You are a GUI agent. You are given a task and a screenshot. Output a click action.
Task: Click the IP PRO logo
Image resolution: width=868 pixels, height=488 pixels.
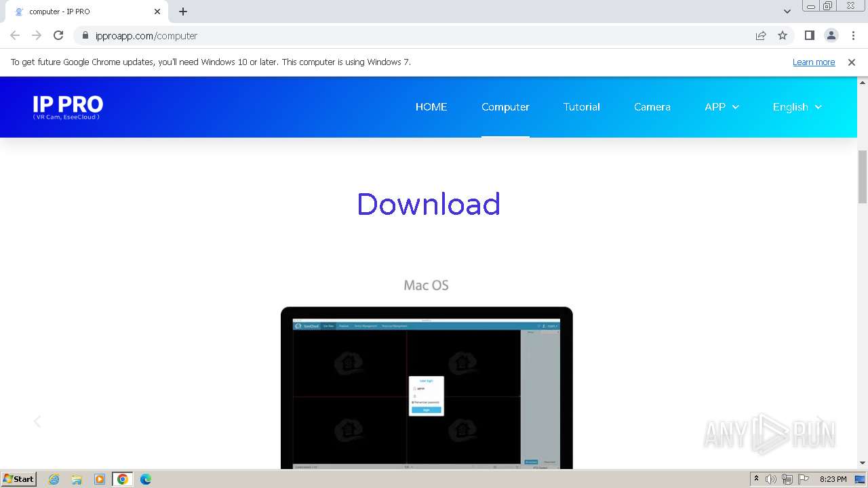click(x=68, y=107)
